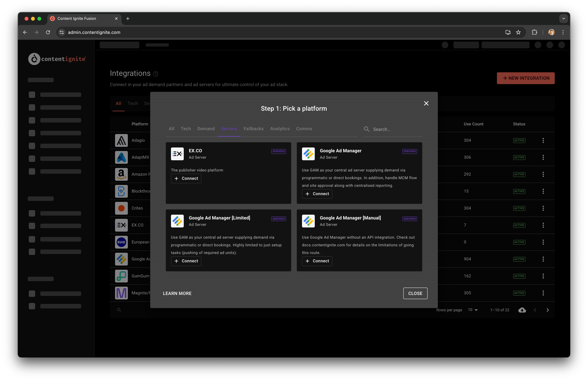Click the Magnite platform logo
This screenshot has height=381, width=588.
coord(121,293)
